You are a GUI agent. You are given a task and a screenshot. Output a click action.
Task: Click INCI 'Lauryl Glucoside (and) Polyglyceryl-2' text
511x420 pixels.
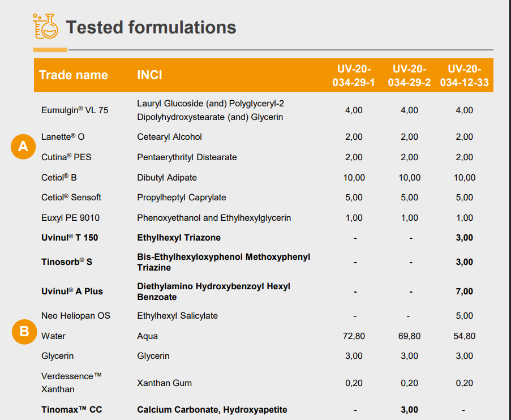tap(211, 104)
